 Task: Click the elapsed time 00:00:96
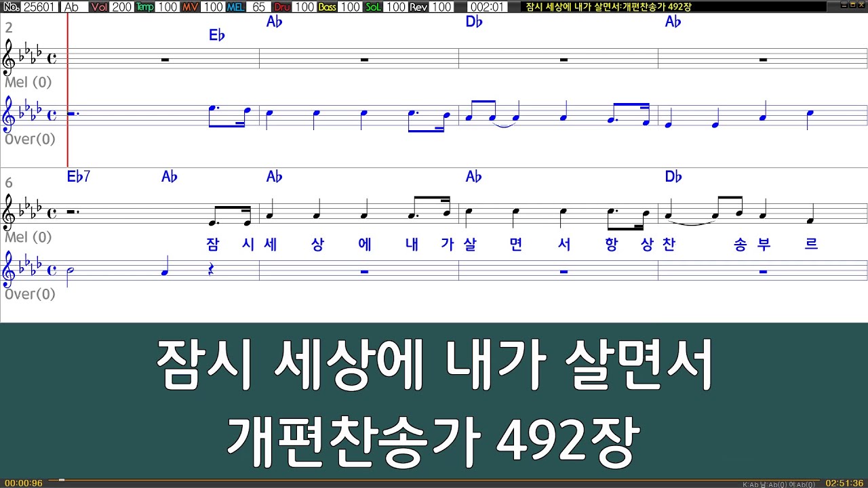click(24, 483)
